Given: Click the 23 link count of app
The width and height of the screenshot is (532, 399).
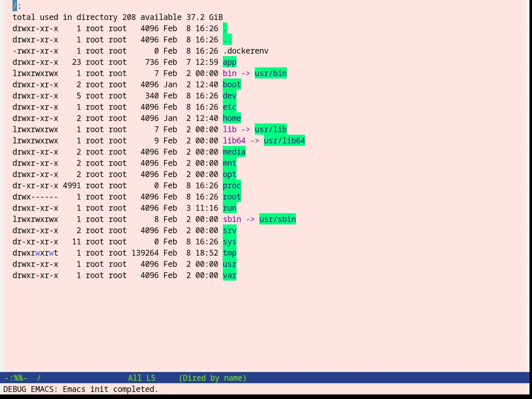Looking at the screenshot, I should (x=76, y=62).
